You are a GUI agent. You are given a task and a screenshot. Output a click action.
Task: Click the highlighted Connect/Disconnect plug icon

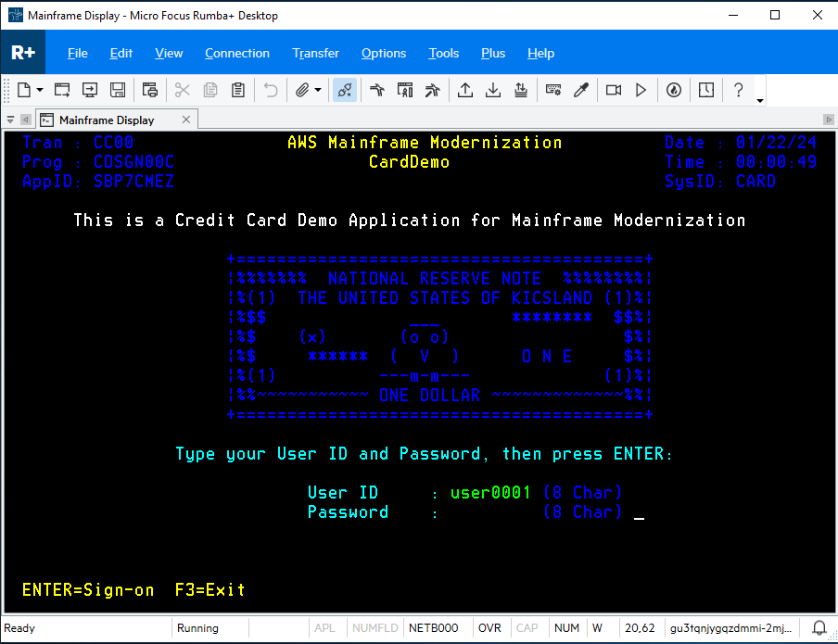coord(345,90)
